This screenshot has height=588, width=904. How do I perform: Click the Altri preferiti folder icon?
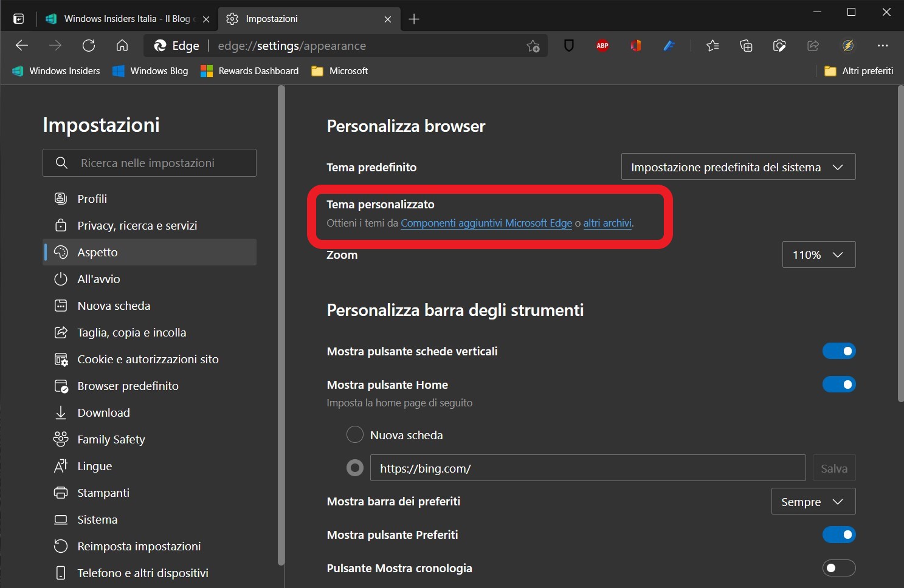point(830,71)
